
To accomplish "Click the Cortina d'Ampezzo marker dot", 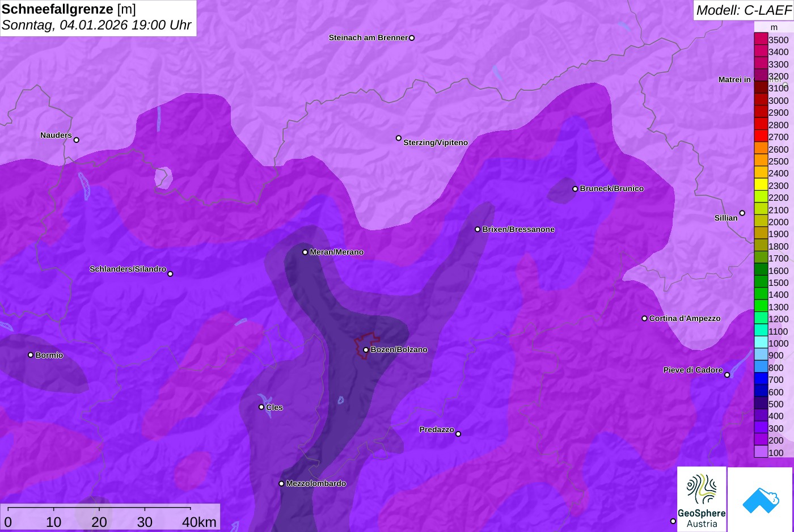I will [x=644, y=319].
